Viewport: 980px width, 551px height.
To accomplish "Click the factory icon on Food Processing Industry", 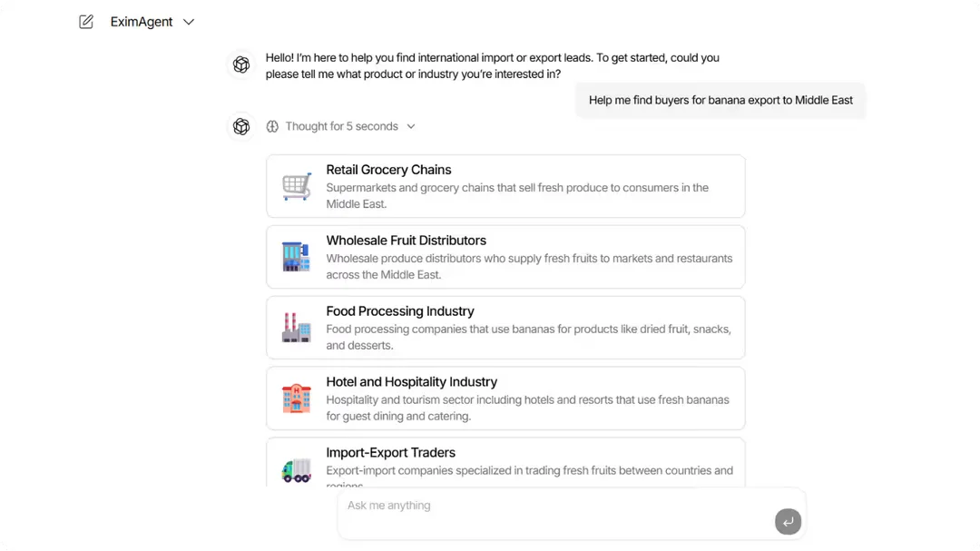I will pos(296,326).
